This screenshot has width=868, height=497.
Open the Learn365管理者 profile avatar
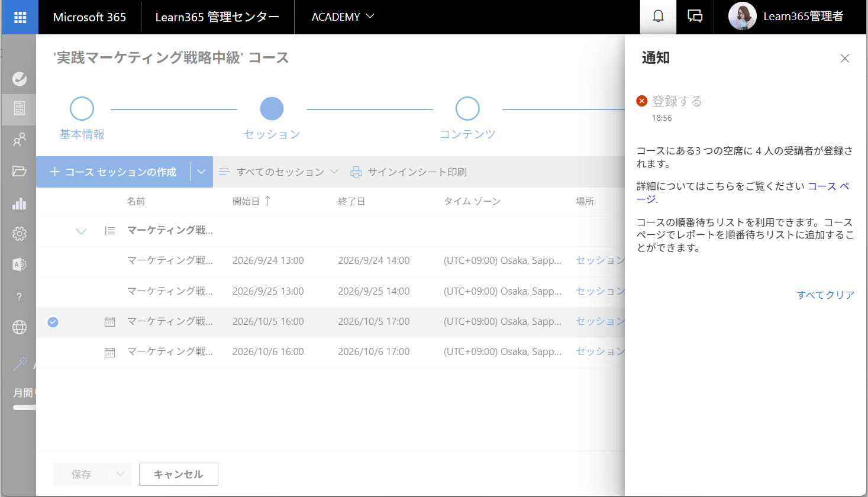pos(743,17)
